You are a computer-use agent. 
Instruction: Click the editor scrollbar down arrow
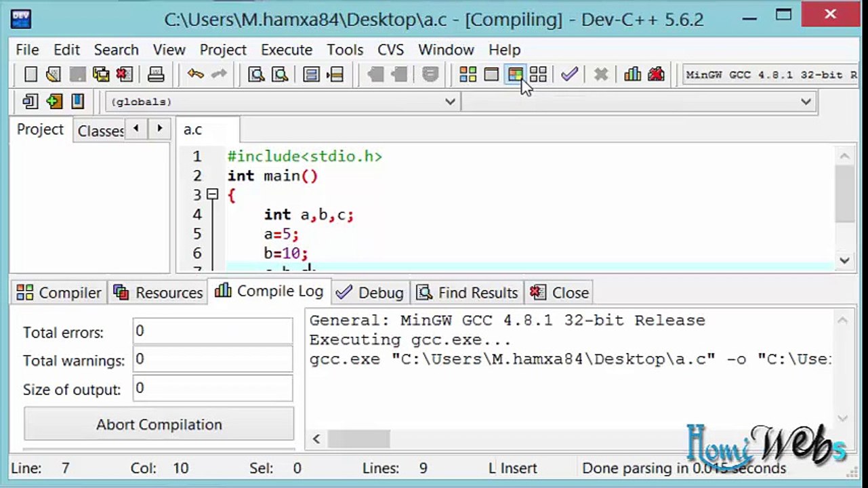(844, 260)
